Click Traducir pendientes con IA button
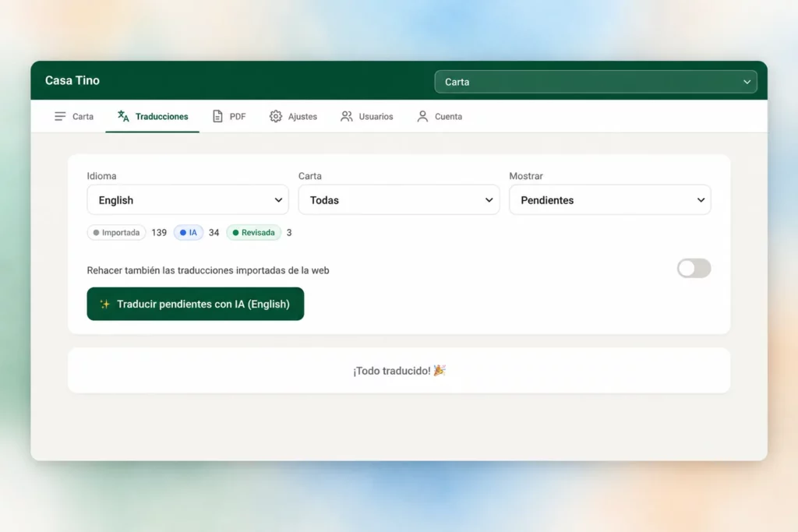This screenshot has width=798, height=532. point(196,304)
